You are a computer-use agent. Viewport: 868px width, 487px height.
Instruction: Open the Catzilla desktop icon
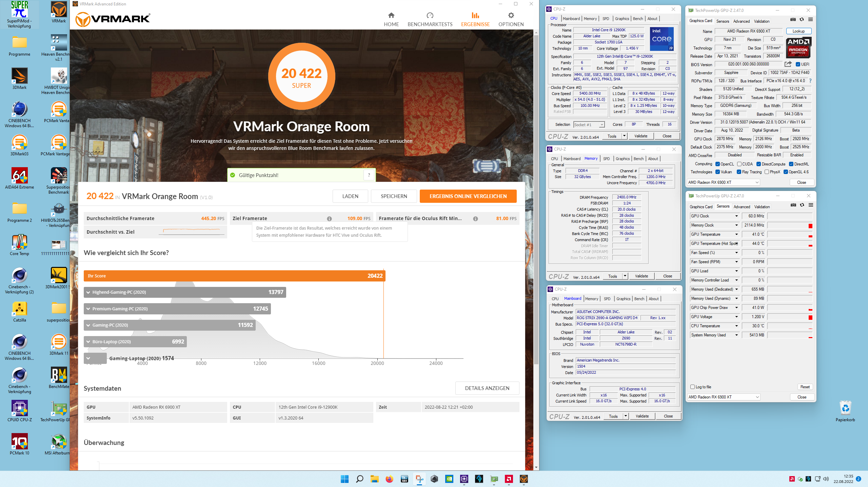click(19, 311)
